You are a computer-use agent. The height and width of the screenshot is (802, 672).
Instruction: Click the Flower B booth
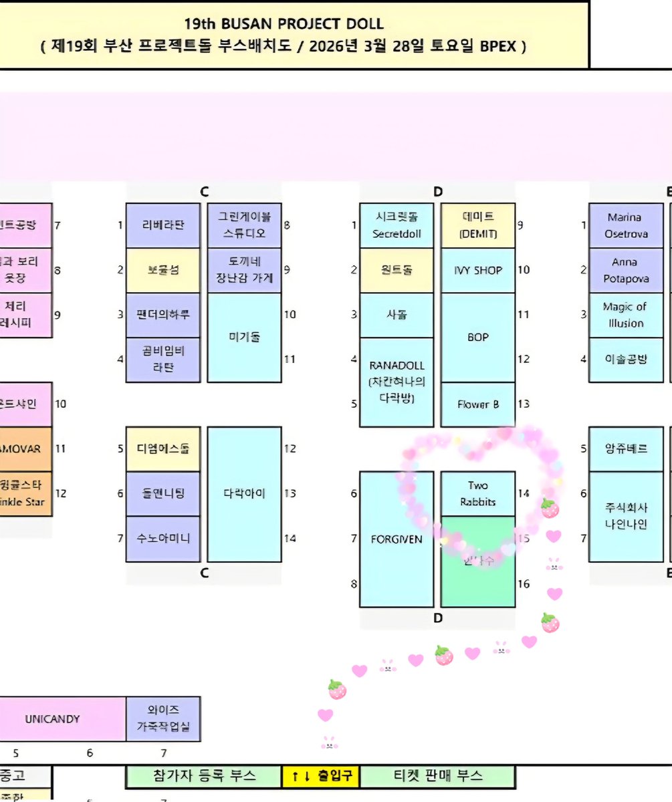click(478, 404)
